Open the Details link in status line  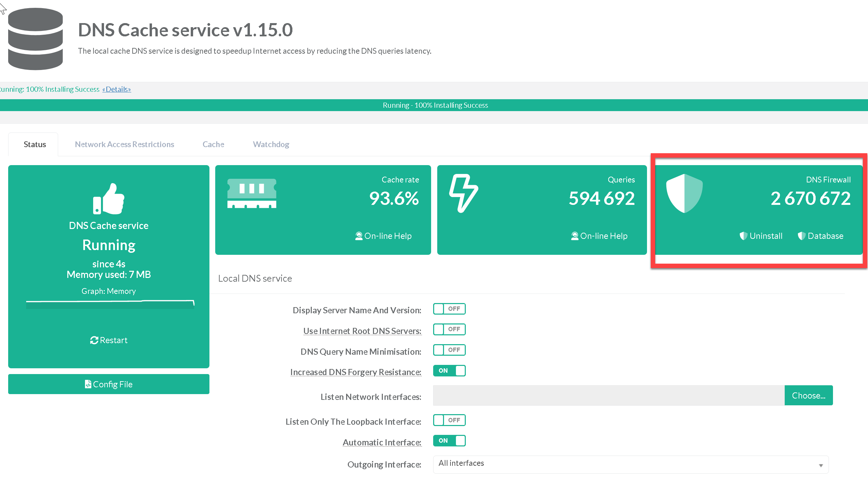point(117,89)
